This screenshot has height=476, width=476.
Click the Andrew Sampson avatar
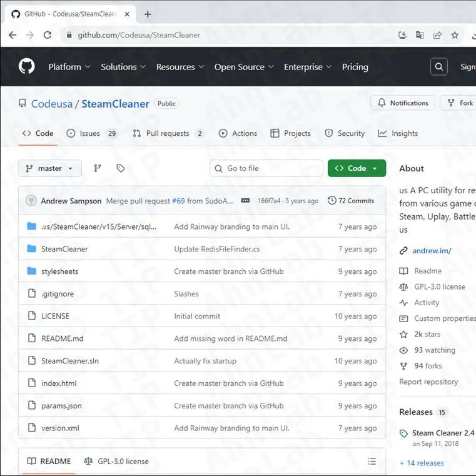31,201
